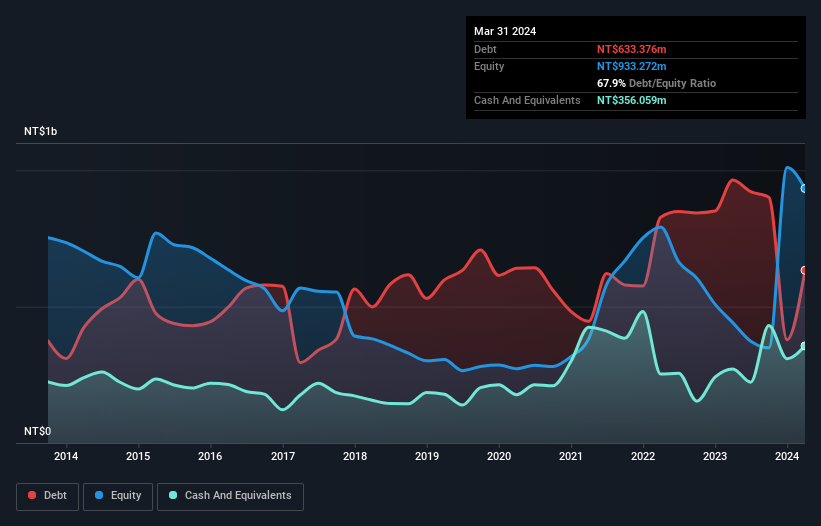Select the Mar 31 2024 tooltip date heading
Screen dimensions: 821x526
click(x=505, y=31)
